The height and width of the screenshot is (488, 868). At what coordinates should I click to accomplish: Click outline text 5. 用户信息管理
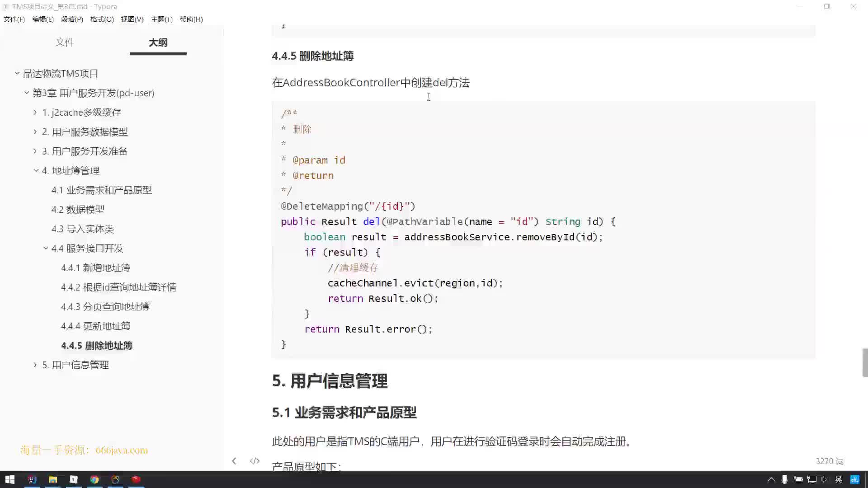pyautogui.click(x=75, y=365)
